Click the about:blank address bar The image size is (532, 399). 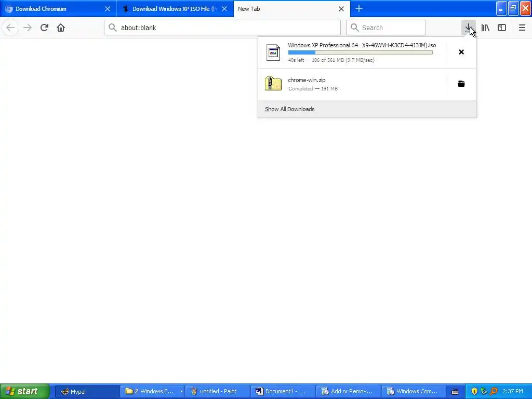coord(222,28)
